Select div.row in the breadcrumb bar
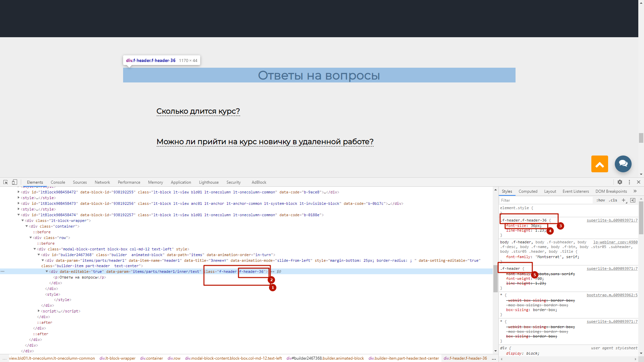Viewport: 644px width, 362px height. pyautogui.click(x=174, y=358)
